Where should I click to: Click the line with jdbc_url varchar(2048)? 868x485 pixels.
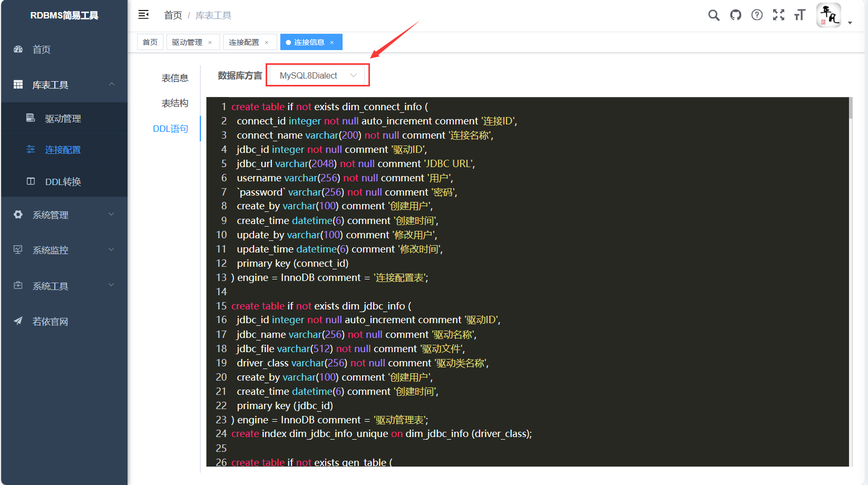356,163
